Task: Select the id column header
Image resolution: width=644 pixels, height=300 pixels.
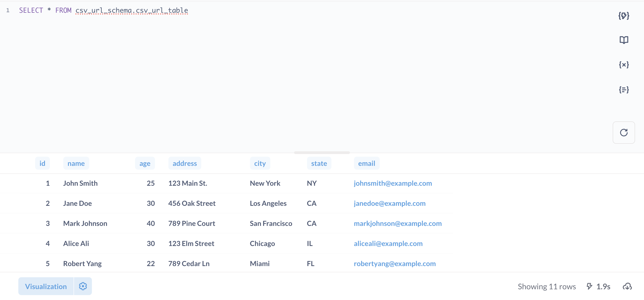Action: 42,163
